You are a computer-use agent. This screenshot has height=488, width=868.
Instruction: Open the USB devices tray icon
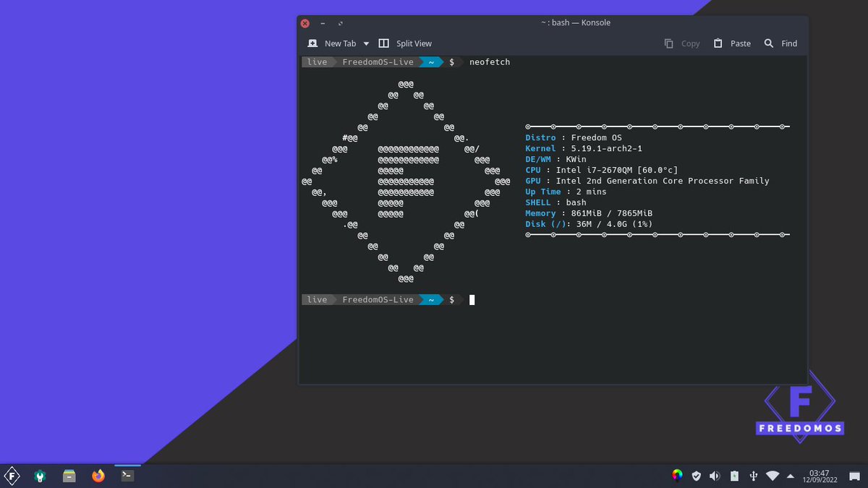pos(753,476)
